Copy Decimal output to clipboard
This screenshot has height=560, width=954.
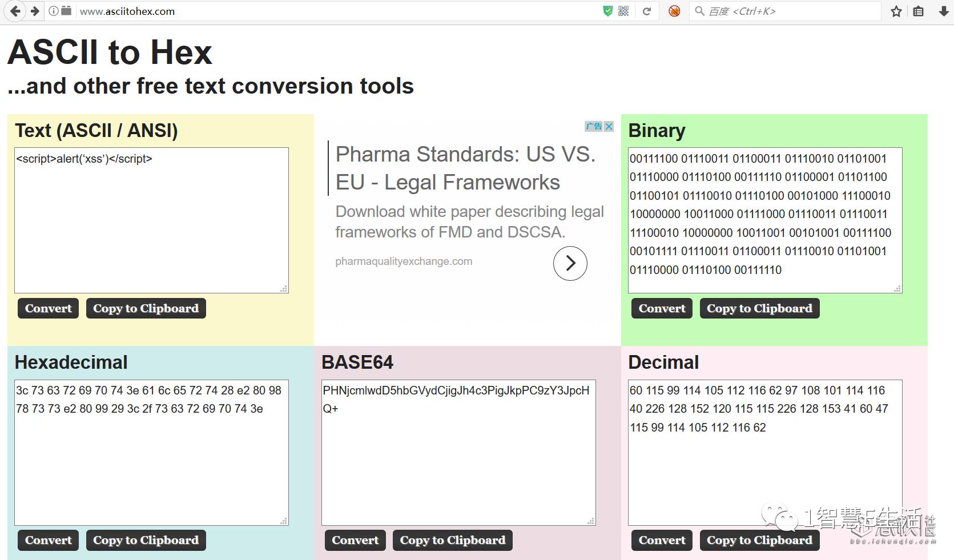point(759,540)
